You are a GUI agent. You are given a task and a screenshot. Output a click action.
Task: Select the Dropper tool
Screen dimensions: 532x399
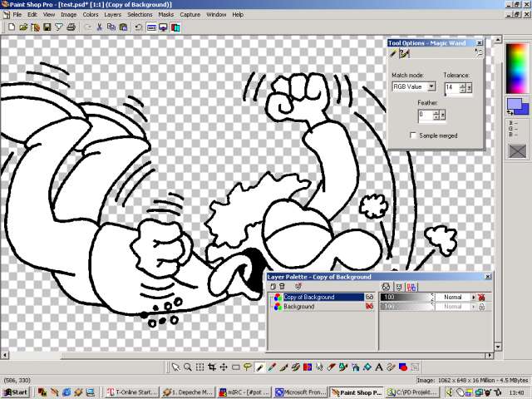click(x=272, y=367)
